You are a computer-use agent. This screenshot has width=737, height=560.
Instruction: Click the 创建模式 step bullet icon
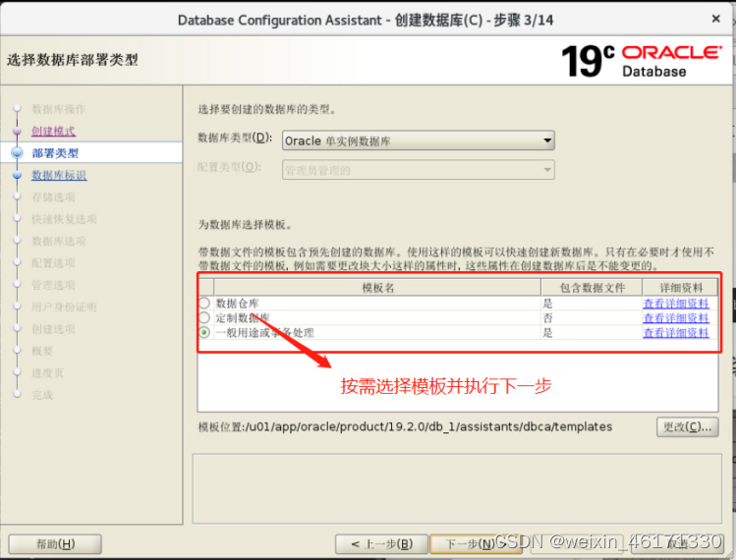tap(18, 131)
